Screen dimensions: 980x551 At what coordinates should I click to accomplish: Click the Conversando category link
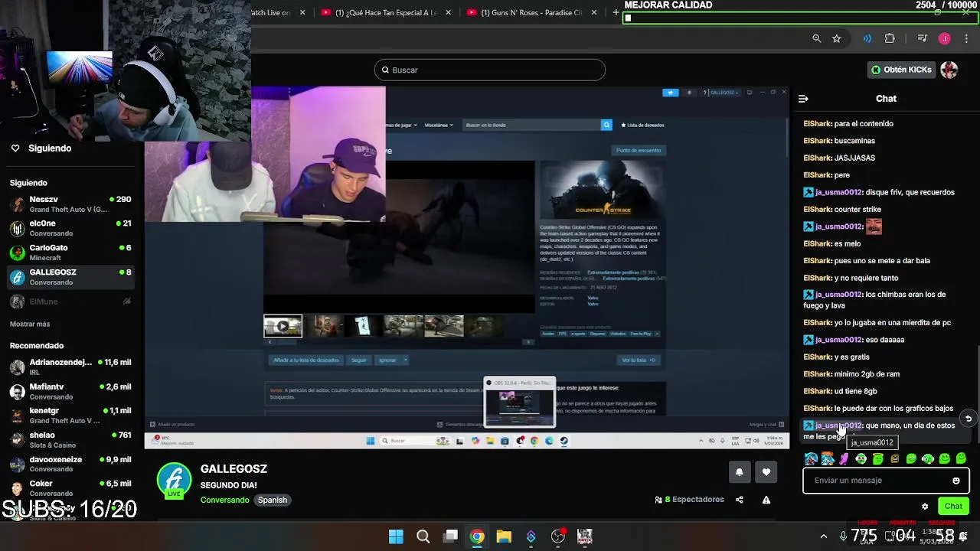tap(224, 500)
